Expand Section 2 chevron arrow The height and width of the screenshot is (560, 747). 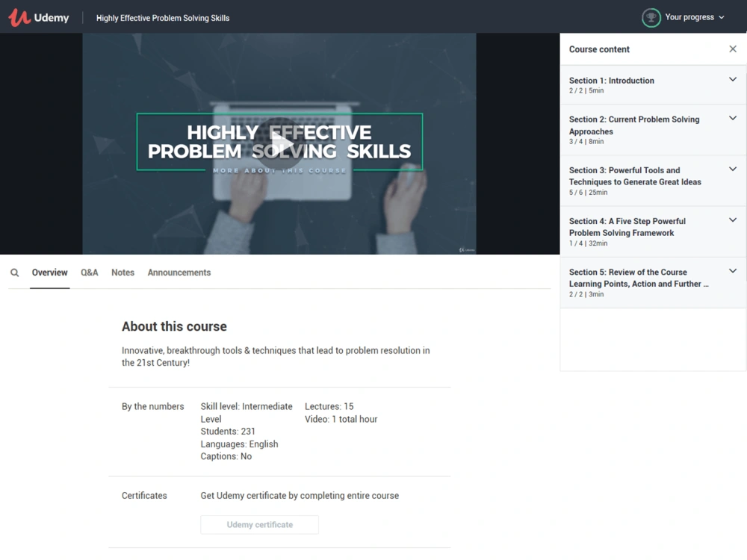pos(733,118)
